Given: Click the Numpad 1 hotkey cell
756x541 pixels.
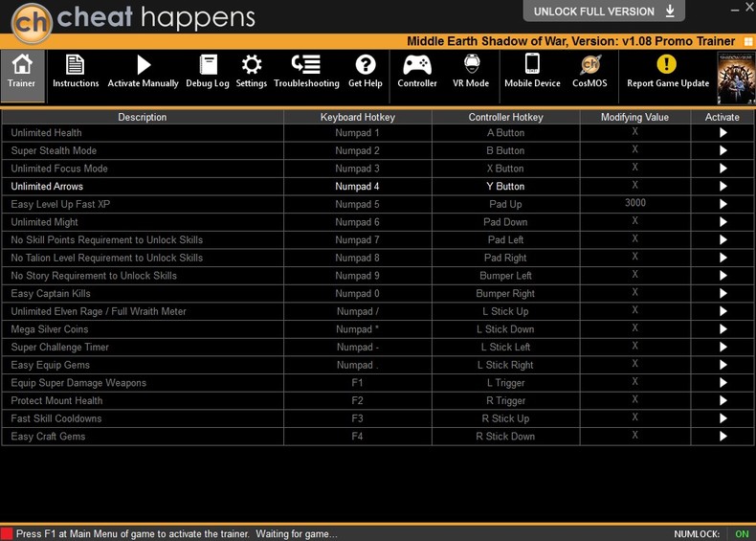Looking at the screenshot, I should coord(357,133).
